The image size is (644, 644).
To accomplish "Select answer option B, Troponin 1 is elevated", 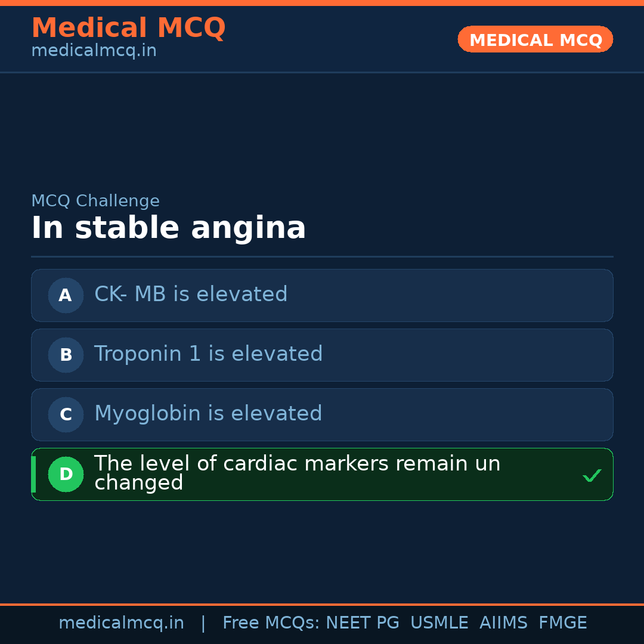I will pyautogui.click(x=322, y=355).
